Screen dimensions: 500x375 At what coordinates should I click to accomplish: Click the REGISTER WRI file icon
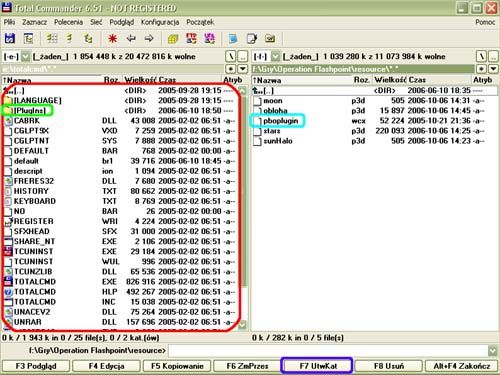8,222
